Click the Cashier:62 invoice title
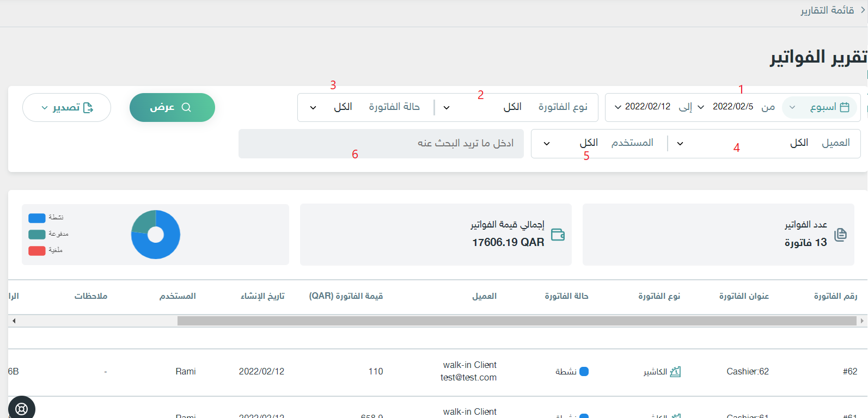 pyautogui.click(x=748, y=372)
